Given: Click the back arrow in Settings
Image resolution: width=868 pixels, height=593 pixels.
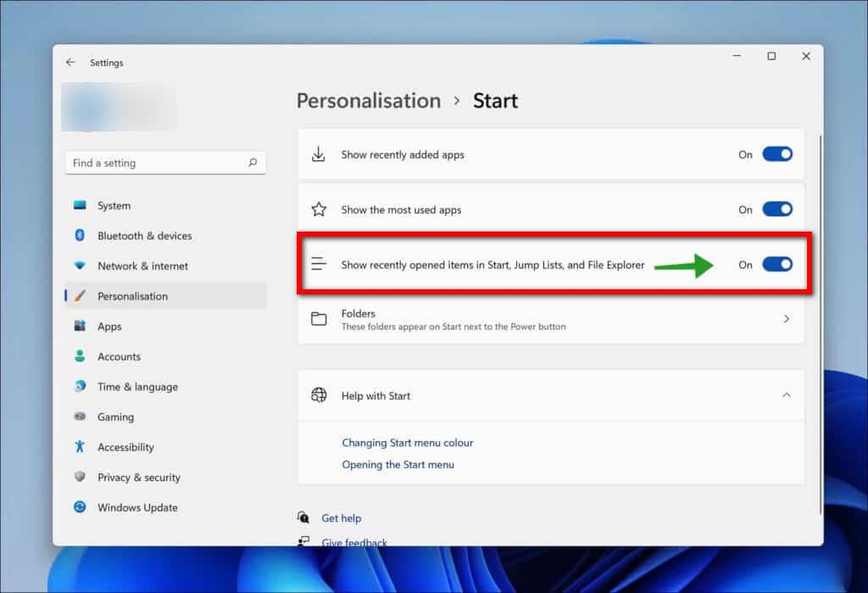Looking at the screenshot, I should (x=71, y=62).
